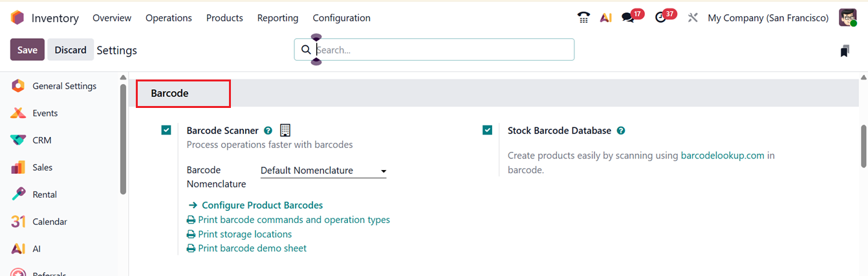Uncheck the Stock Barcode Database option
The image size is (868, 276).
pyautogui.click(x=488, y=131)
